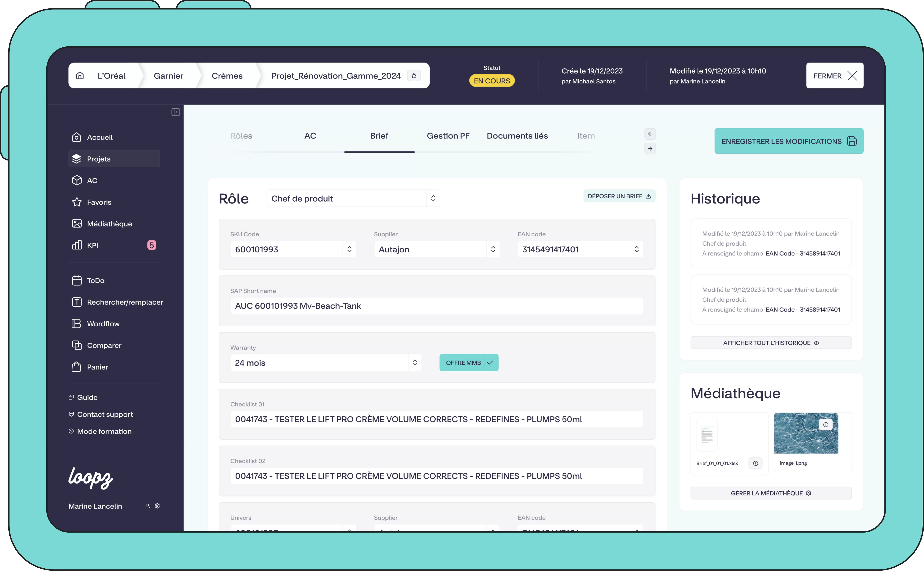
Task: Go to Crèmes breadcrumb
Action: point(227,76)
